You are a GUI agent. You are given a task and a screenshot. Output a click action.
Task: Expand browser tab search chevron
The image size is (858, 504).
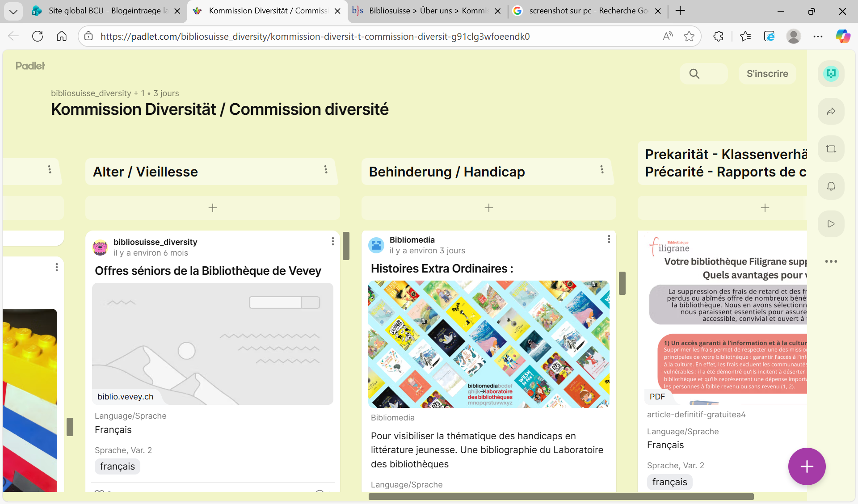(x=13, y=11)
